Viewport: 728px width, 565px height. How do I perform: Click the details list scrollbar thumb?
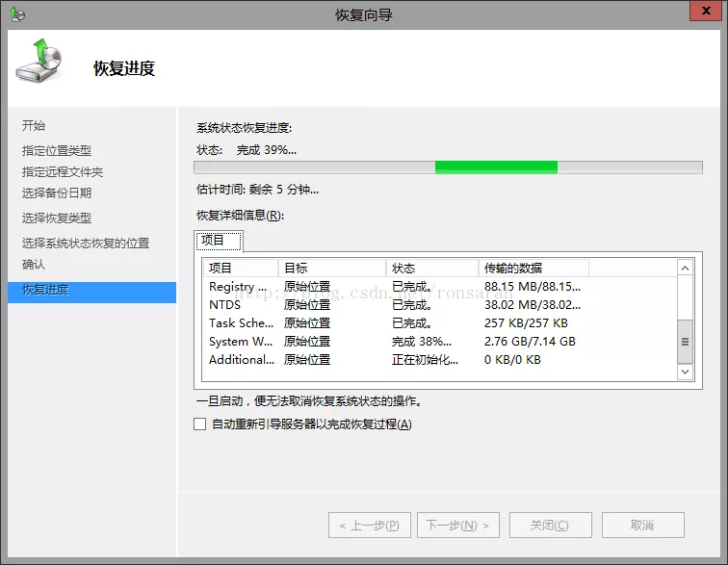pos(686,341)
